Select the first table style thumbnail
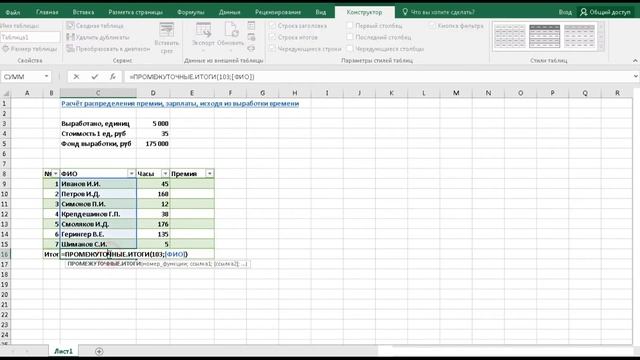The image size is (640, 360). click(x=510, y=36)
